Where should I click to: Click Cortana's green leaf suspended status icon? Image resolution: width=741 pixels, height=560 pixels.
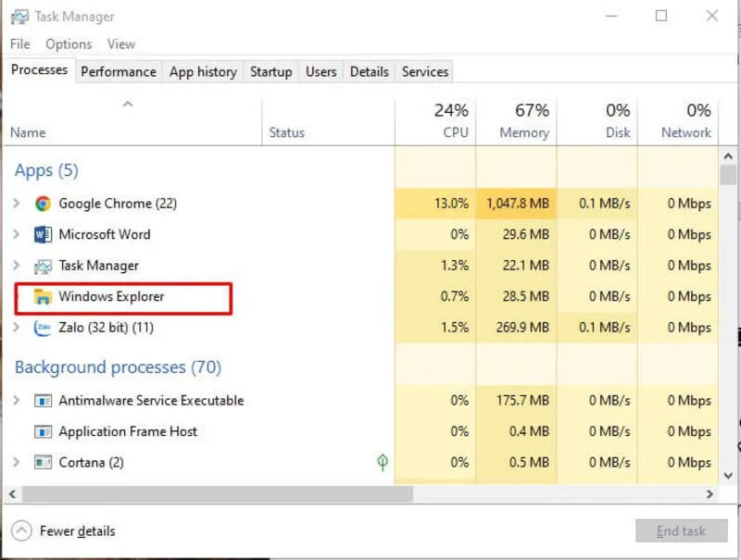point(383,462)
